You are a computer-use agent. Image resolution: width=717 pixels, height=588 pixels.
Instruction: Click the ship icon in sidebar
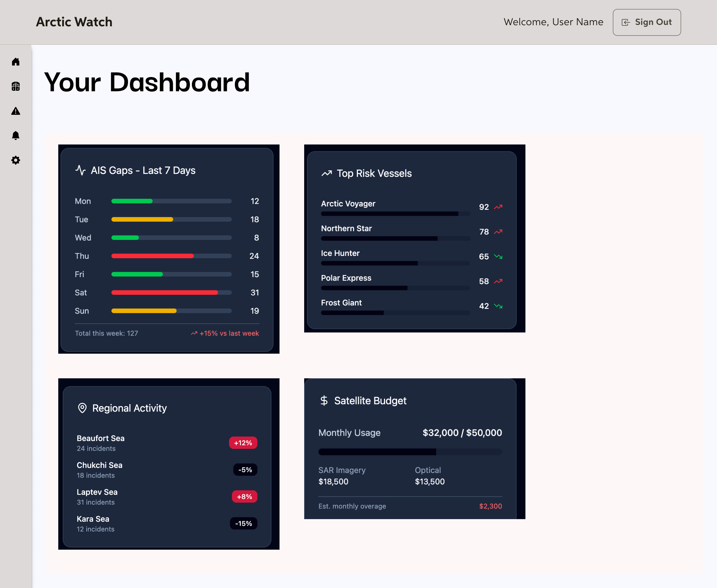tap(16, 86)
